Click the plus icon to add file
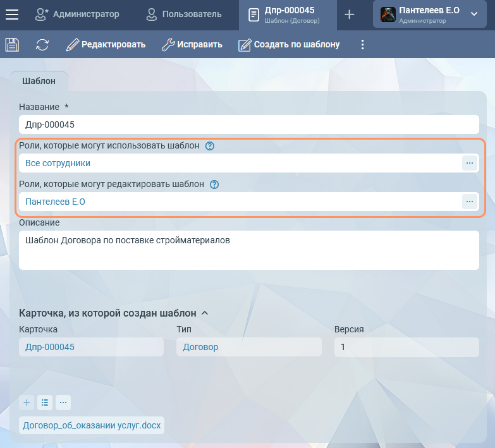 tap(27, 403)
